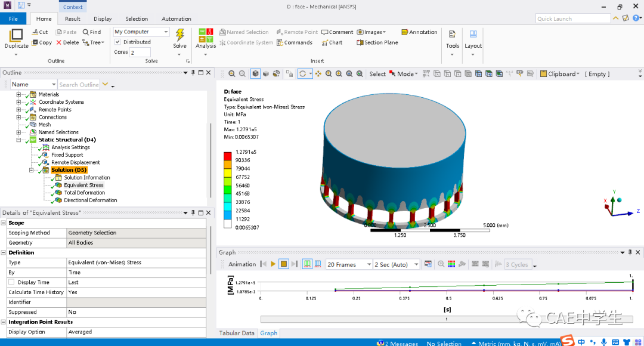The height and width of the screenshot is (346, 644).
Task: Click the Copy button in the ribbon
Action: click(x=42, y=42)
